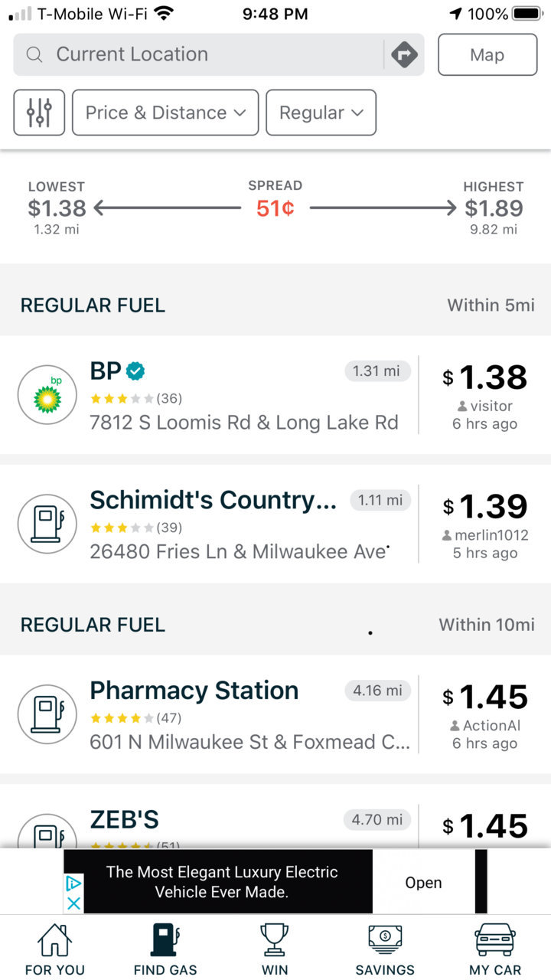Switch to the For You tab

54,949
